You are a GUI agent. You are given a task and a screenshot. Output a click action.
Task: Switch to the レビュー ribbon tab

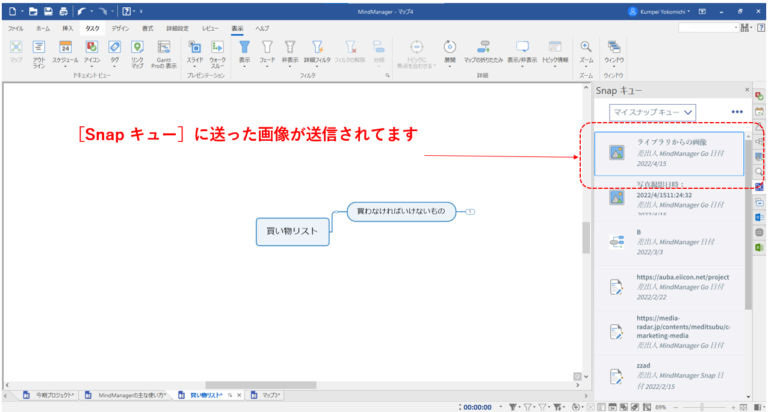[x=210, y=28]
